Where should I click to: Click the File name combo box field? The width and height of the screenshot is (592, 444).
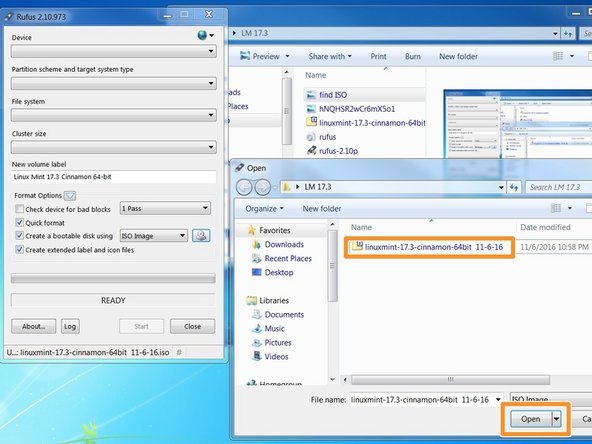(x=421, y=399)
